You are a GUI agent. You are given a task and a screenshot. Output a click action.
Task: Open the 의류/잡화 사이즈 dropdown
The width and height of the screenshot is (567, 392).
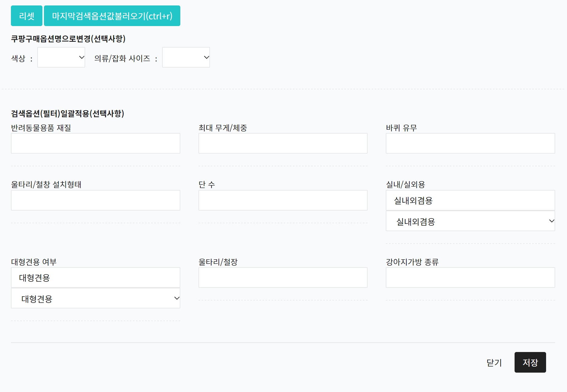(186, 57)
